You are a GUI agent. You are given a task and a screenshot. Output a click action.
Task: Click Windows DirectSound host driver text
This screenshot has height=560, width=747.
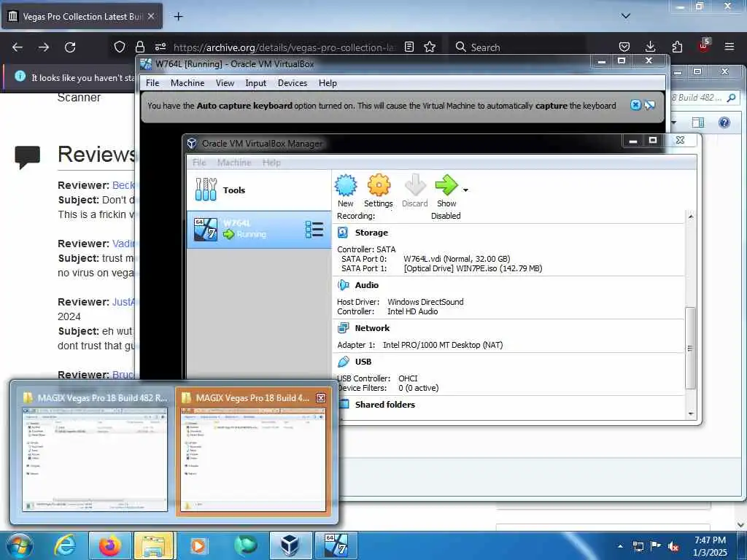click(x=425, y=302)
